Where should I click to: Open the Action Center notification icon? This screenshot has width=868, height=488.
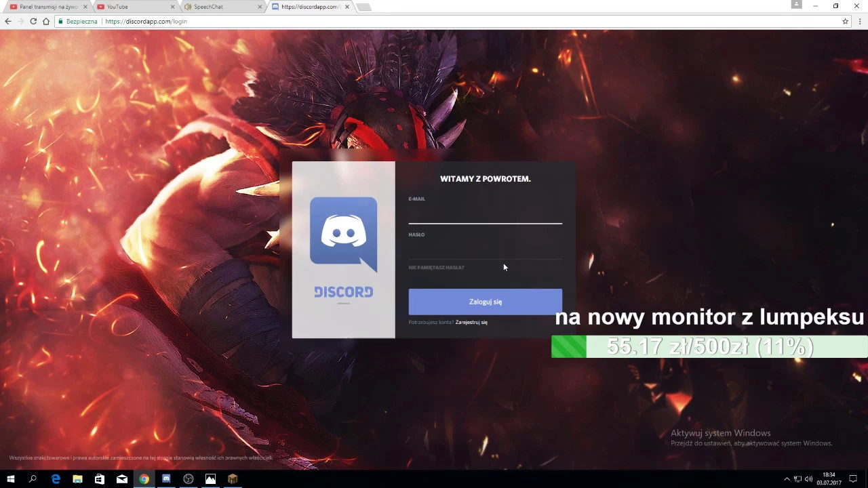pyautogui.click(x=853, y=479)
